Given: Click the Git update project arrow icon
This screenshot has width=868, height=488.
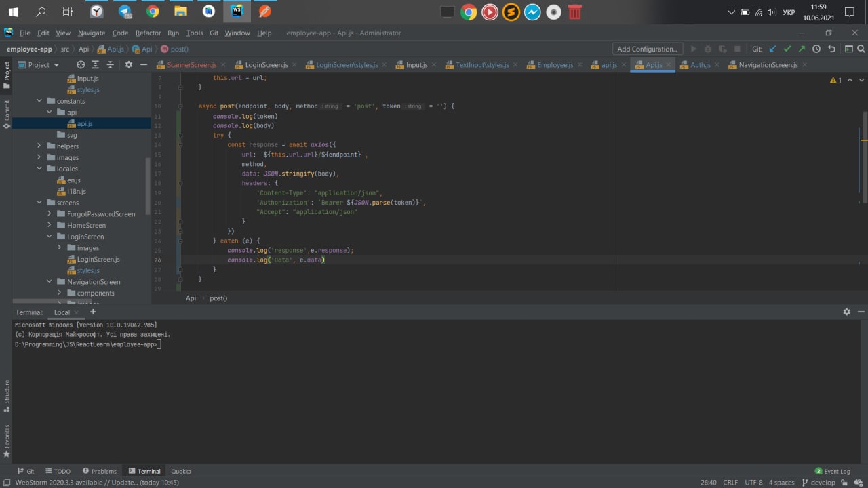Looking at the screenshot, I should [x=772, y=49].
